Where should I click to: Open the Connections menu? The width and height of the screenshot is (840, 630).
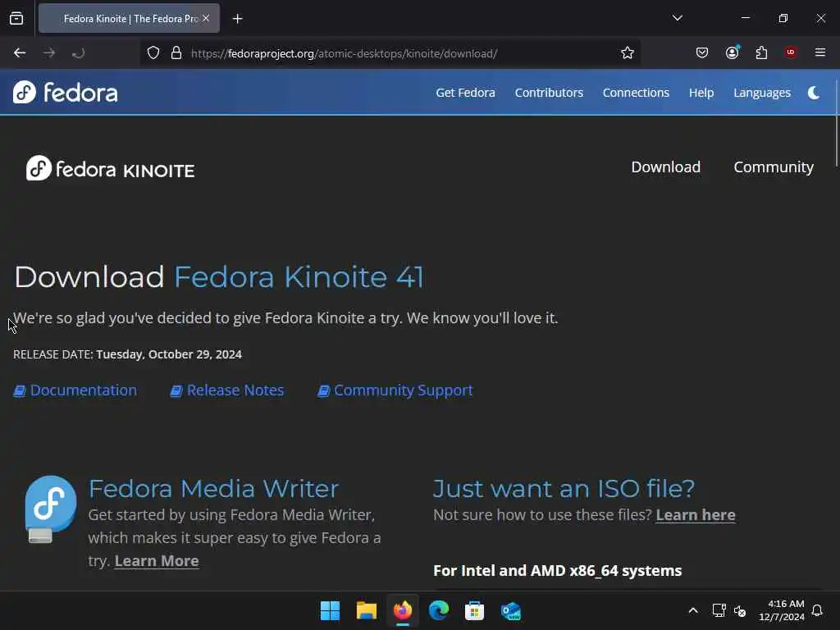[x=636, y=93]
